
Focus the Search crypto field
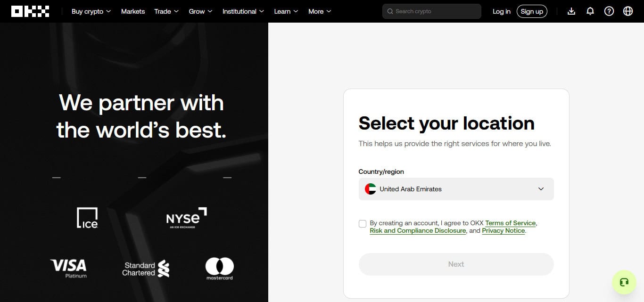coord(432,11)
